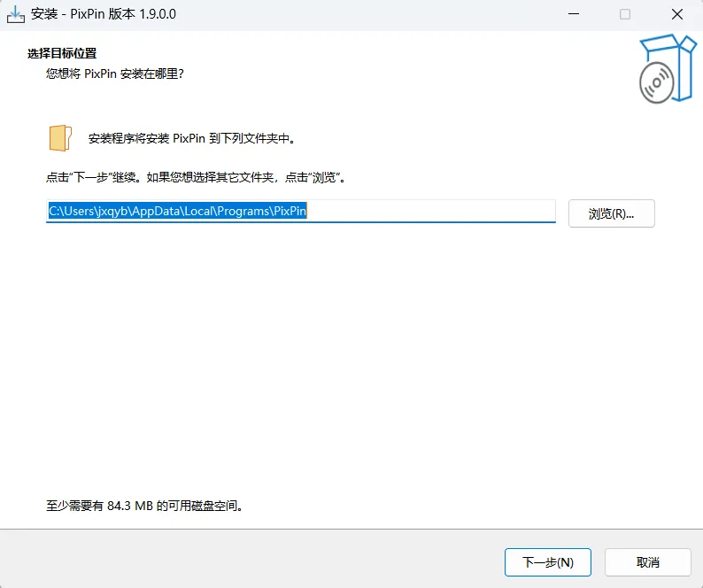The width and height of the screenshot is (703, 588).
Task: Click the 选择目标位置 heading
Action: [x=62, y=53]
